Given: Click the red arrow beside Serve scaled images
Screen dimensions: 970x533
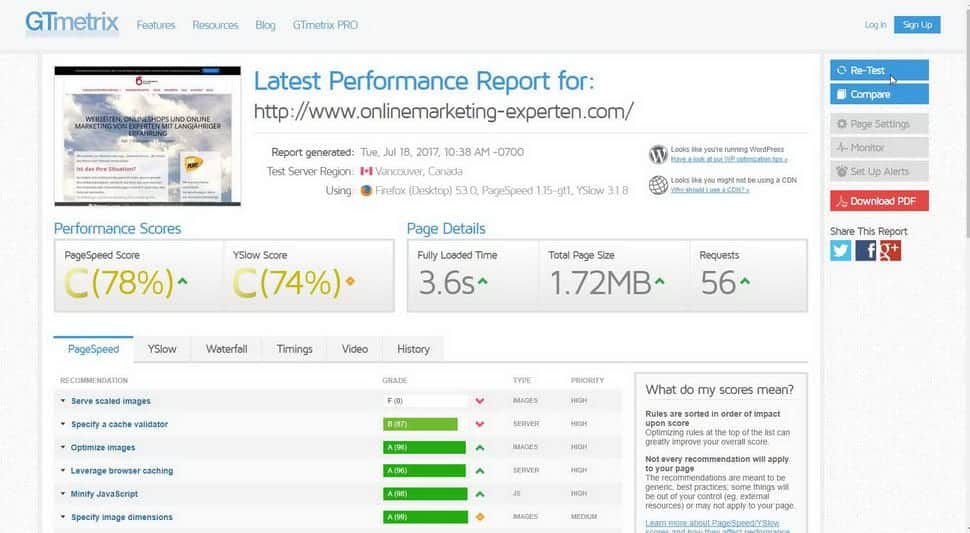Looking at the screenshot, I should (x=480, y=401).
